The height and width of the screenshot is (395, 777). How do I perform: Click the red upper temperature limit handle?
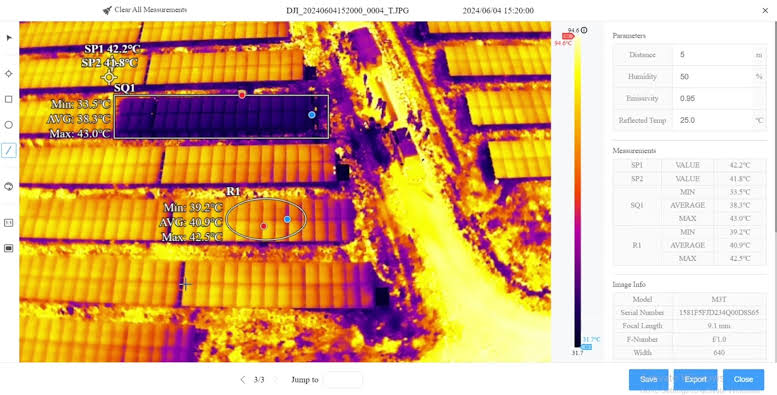(x=568, y=36)
